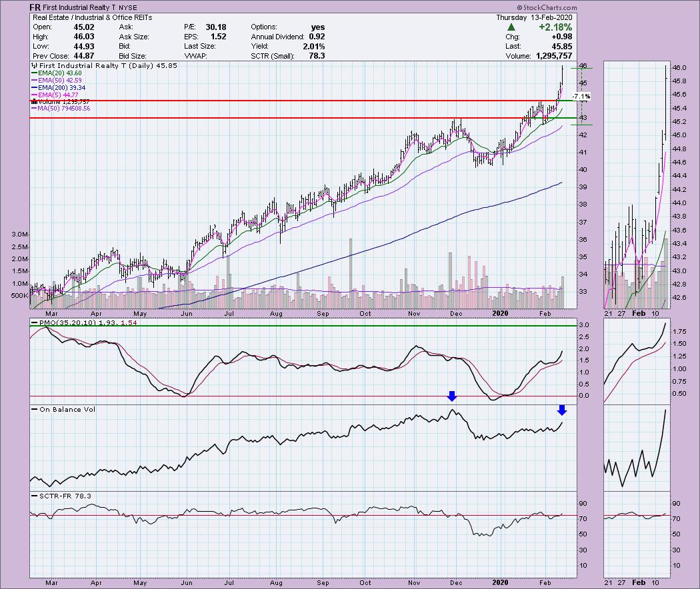Click the Last price 45.85 in the header
Image resolution: width=700 pixels, height=589 pixels.
pos(561,47)
